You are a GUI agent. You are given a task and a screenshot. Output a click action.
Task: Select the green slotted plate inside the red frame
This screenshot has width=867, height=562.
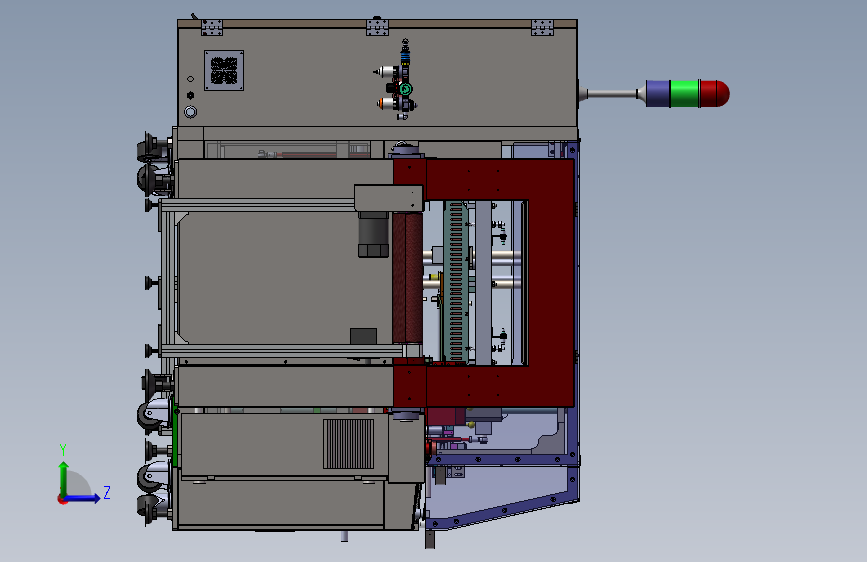click(x=456, y=282)
